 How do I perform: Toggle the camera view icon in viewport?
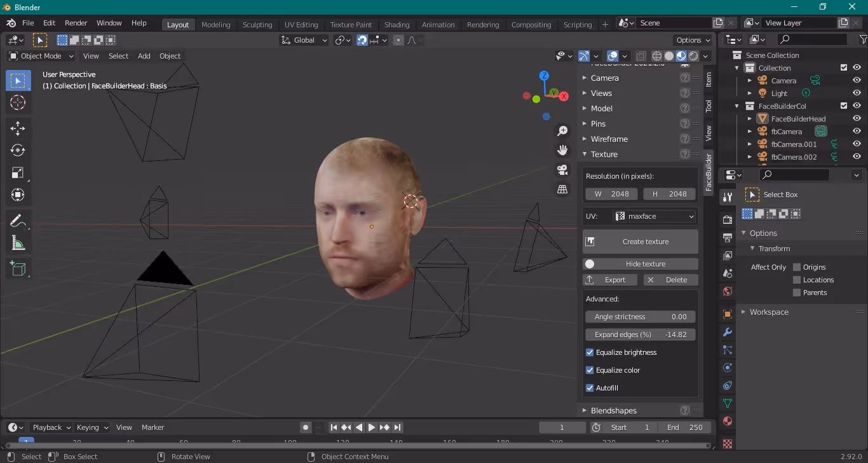(x=562, y=170)
